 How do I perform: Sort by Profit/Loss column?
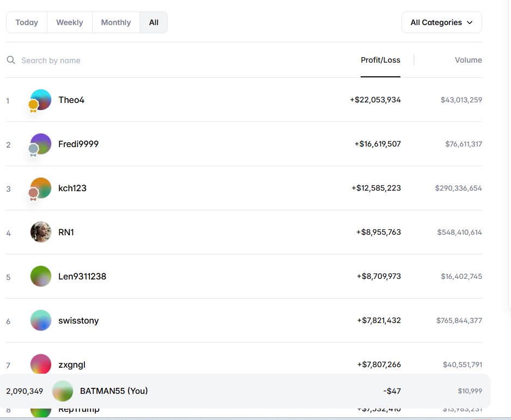380,60
